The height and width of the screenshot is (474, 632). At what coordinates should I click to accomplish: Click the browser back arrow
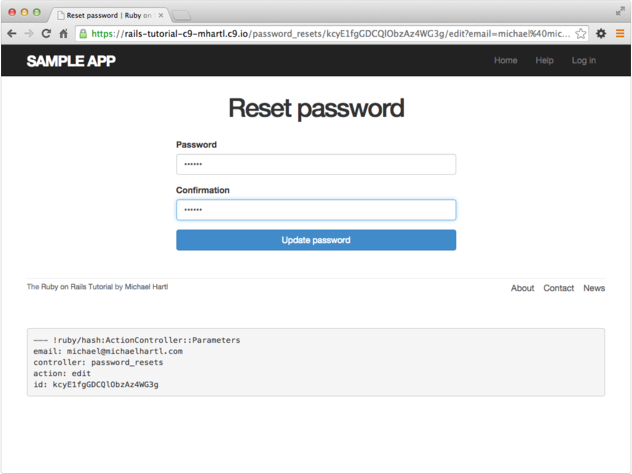[x=12, y=33]
